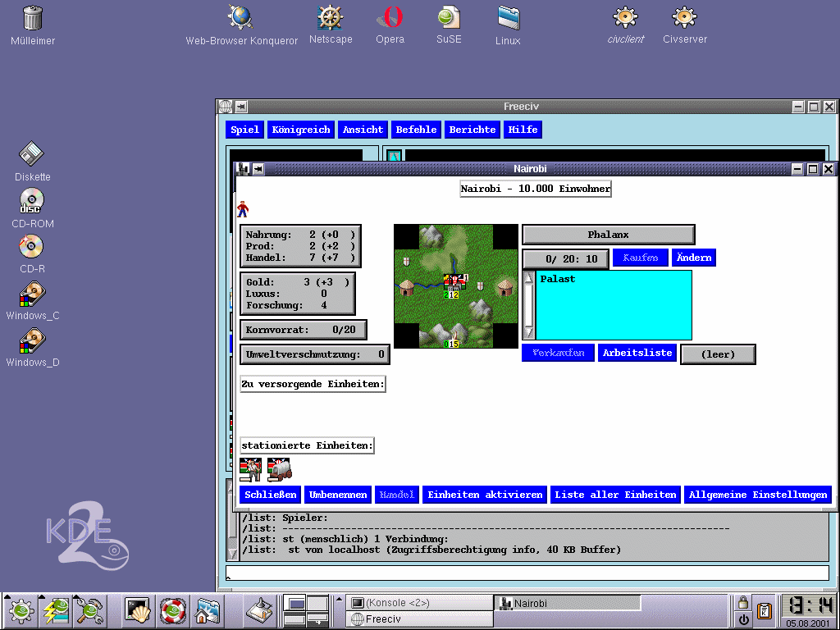This screenshot has width=840, height=630.
Task: Click the Nairobi city map tiles
Action: click(x=456, y=286)
